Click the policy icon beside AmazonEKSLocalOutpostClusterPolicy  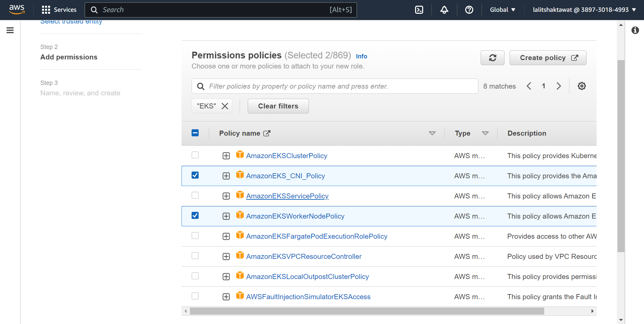point(240,275)
